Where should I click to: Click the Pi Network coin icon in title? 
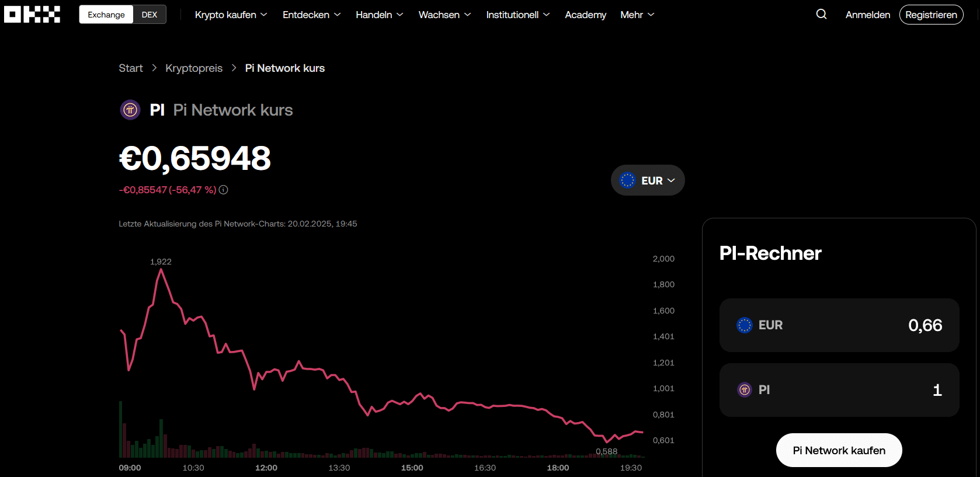(x=130, y=110)
